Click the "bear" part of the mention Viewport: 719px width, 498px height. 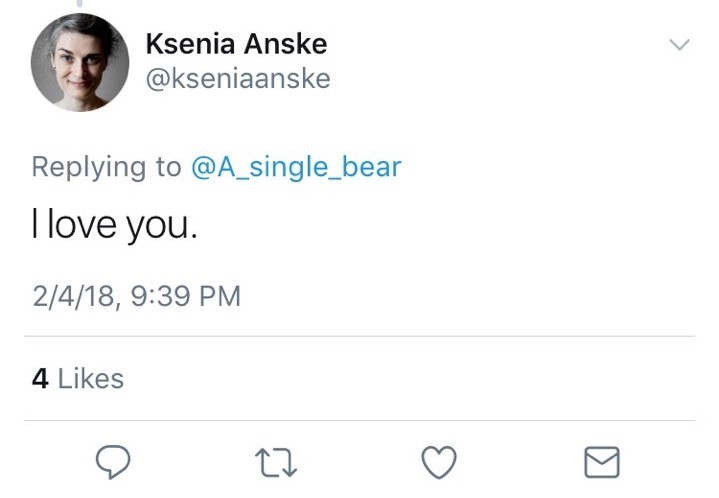coord(370,166)
